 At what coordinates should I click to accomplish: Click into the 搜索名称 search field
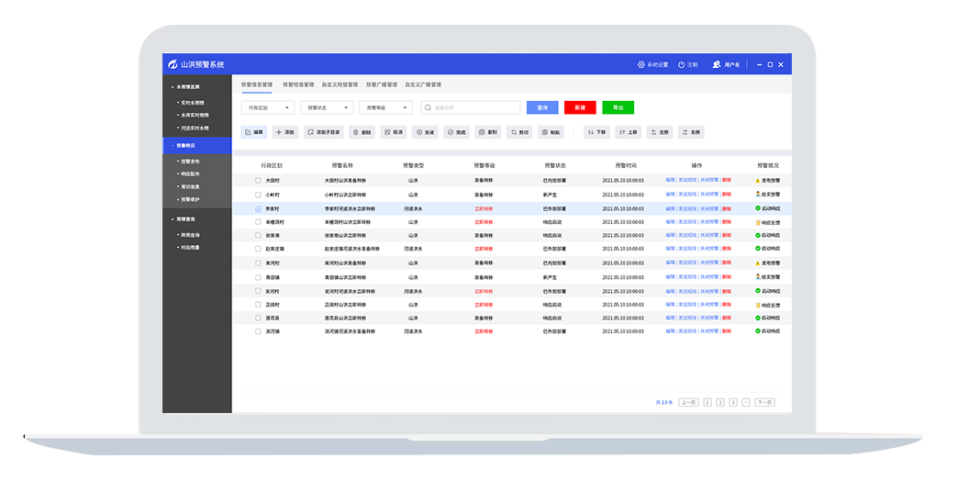coord(474,107)
